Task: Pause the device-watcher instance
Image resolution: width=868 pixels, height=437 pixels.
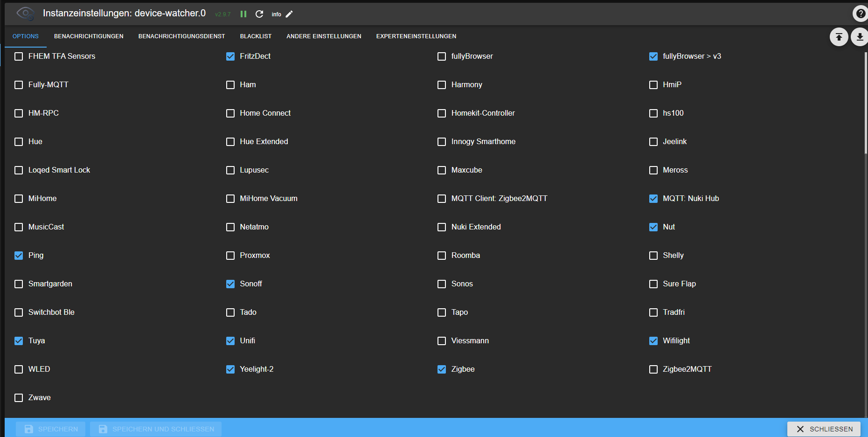Action: click(x=243, y=14)
